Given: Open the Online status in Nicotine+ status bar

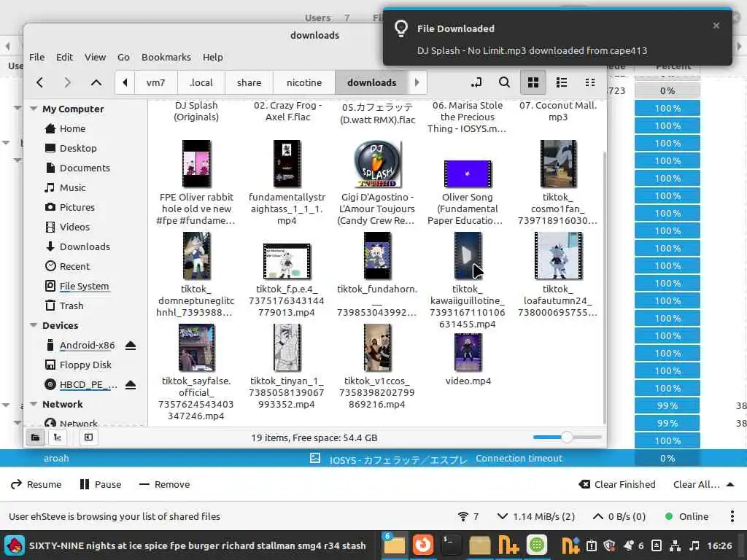Looking at the screenshot, I should click(686, 516).
